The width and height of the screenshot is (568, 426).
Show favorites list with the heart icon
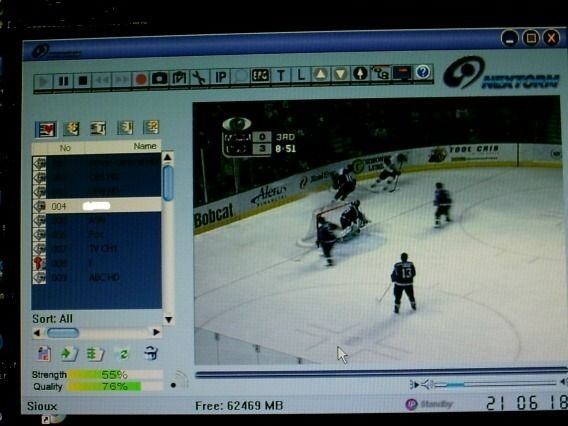coord(46,129)
